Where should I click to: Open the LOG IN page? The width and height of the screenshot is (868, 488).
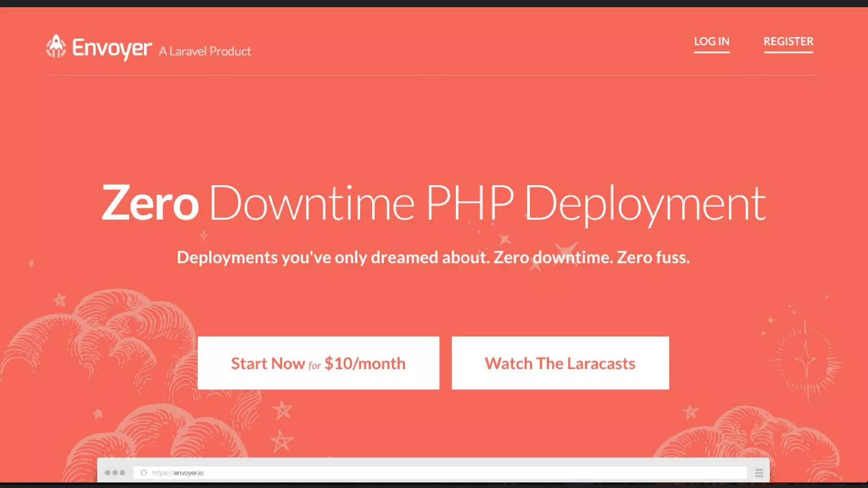point(712,42)
